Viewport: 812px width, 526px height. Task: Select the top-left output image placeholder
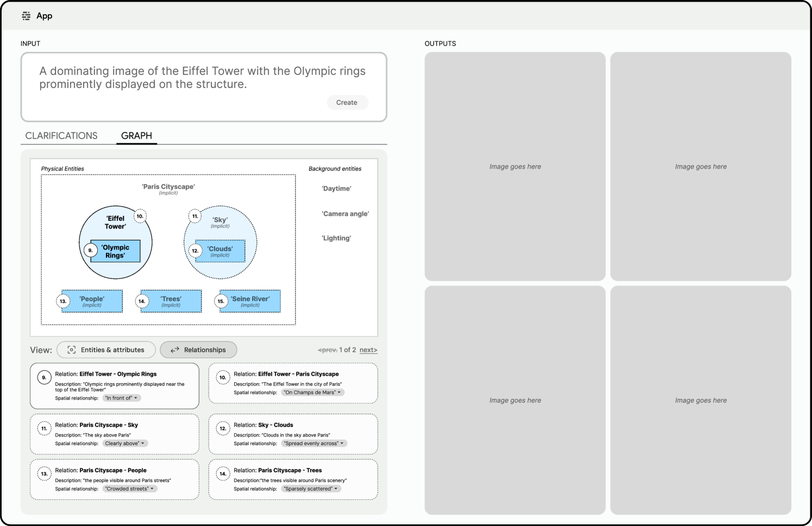click(515, 167)
